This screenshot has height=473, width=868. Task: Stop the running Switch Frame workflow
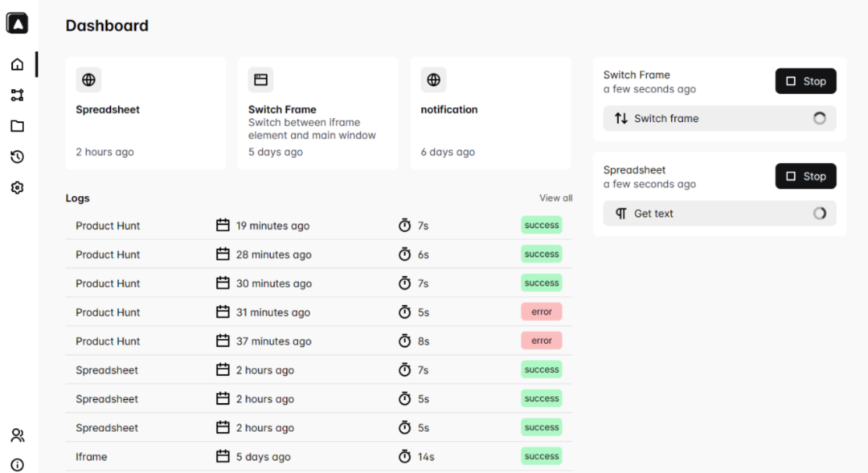pyautogui.click(x=805, y=81)
